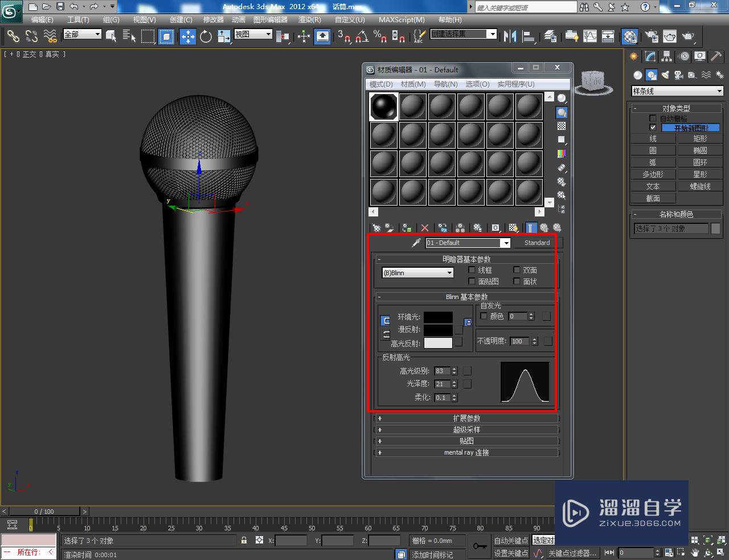Screen dimensions: 729x560
Task: Open the Select by Name list
Action: pyautogui.click(x=129, y=36)
